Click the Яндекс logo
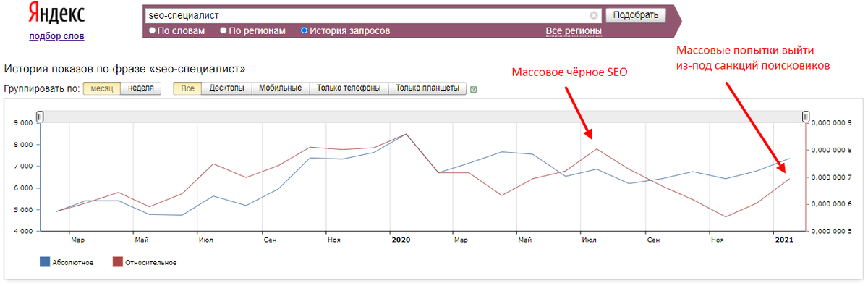Viewport: 868px width, 286px height. tap(56, 14)
